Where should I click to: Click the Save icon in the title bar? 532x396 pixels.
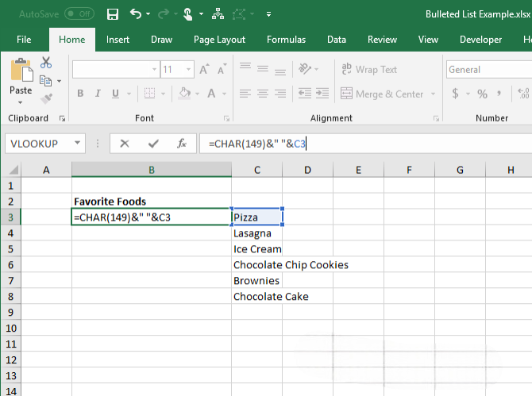113,14
